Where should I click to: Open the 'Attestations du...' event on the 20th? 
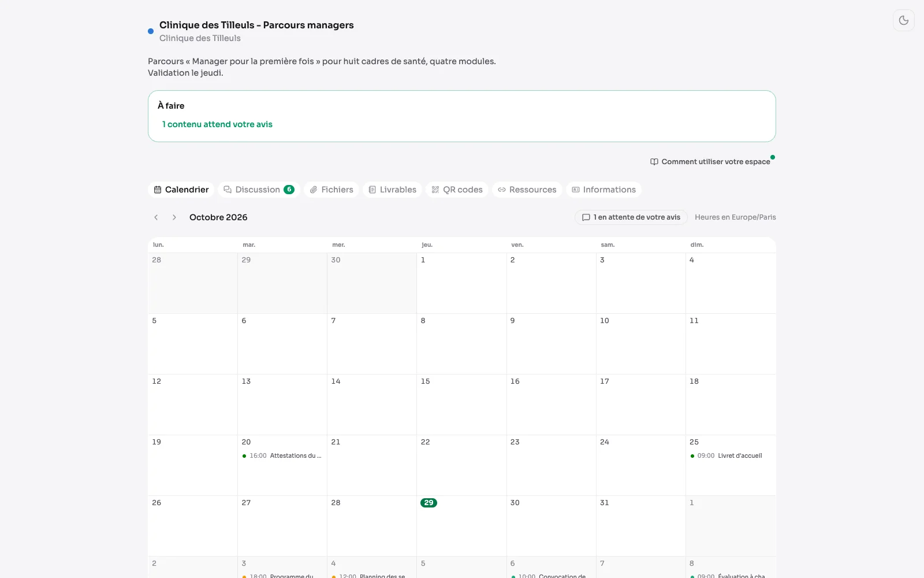pos(282,456)
